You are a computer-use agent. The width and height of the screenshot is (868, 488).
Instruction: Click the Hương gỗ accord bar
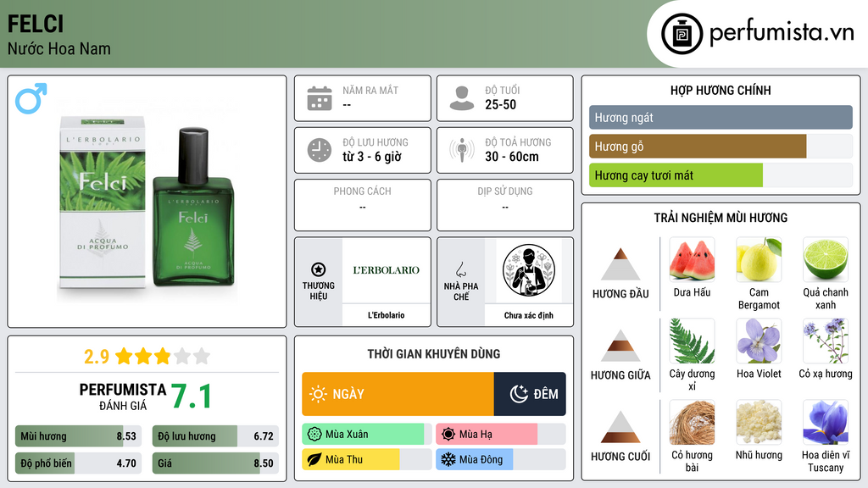click(x=721, y=147)
